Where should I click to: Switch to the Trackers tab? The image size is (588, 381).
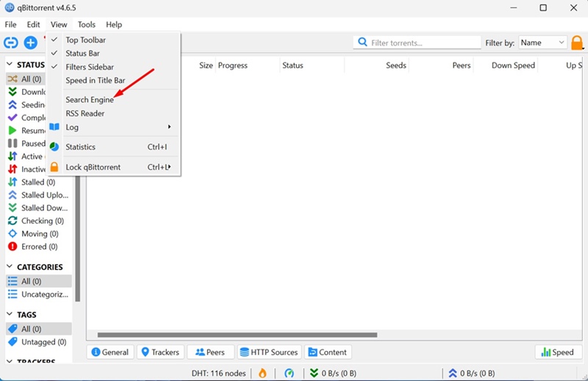(x=160, y=352)
